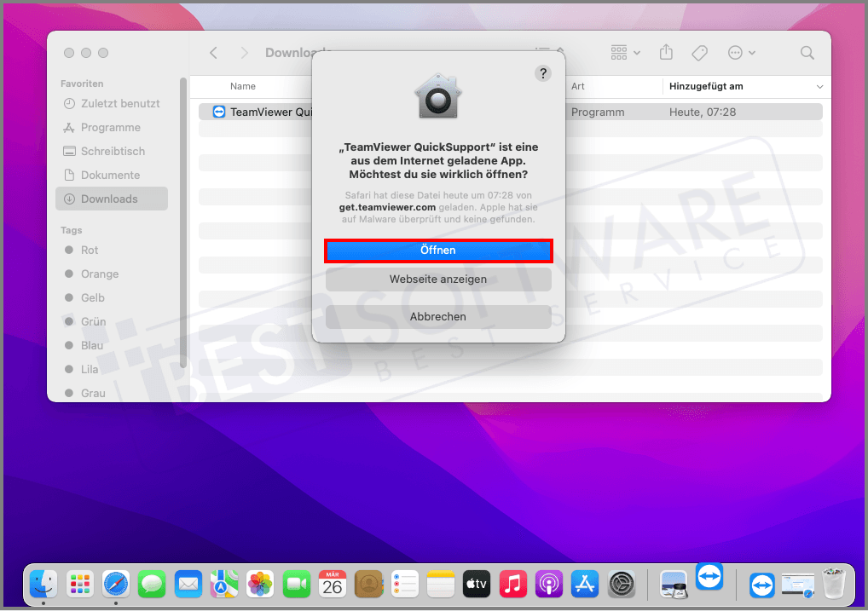This screenshot has height=611, width=868.
Task: Click the Öffnen button in the dialog
Action: [438, 250]
